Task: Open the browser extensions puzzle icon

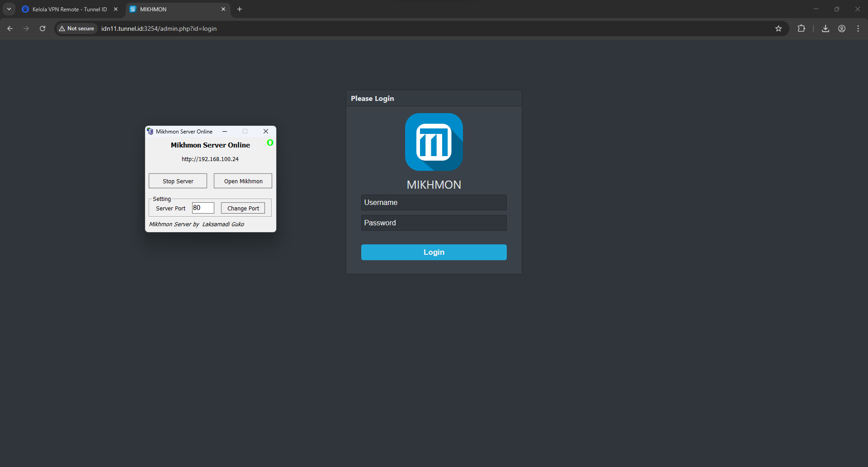Action: coord(801,29)
